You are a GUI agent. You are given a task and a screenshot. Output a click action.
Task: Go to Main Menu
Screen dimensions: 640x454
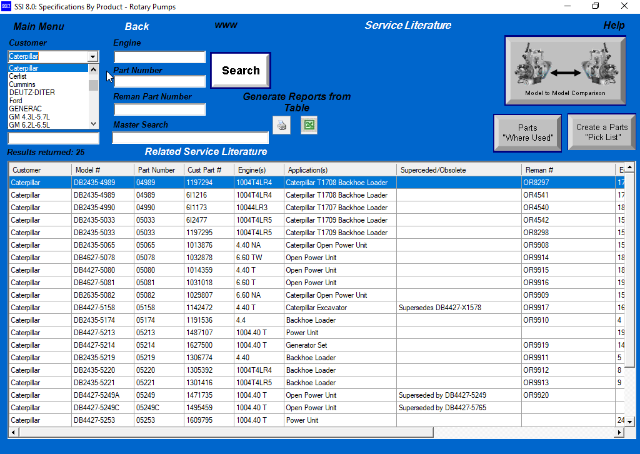coord(39,27)
